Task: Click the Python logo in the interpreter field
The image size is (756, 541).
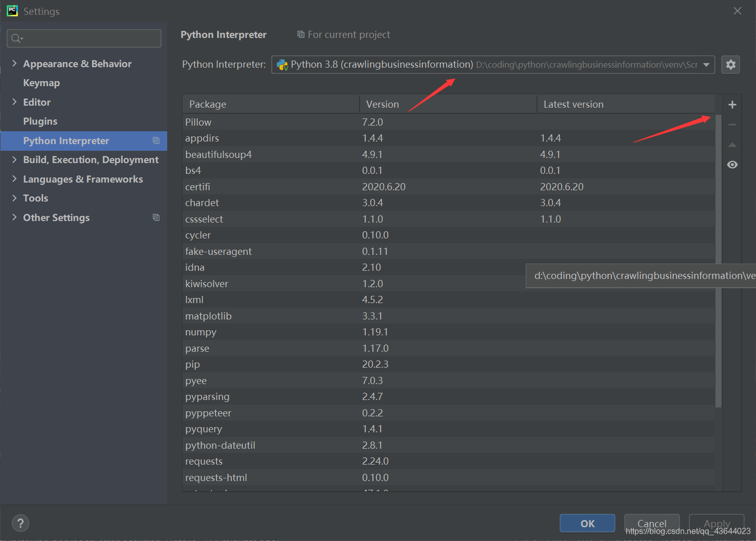Action: (282, 65)
